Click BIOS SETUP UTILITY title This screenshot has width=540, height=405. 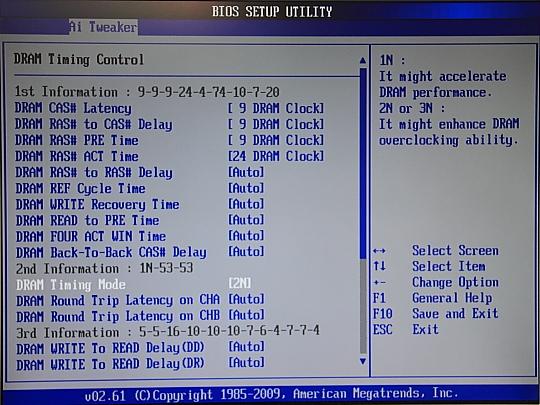tap(272, 12)
